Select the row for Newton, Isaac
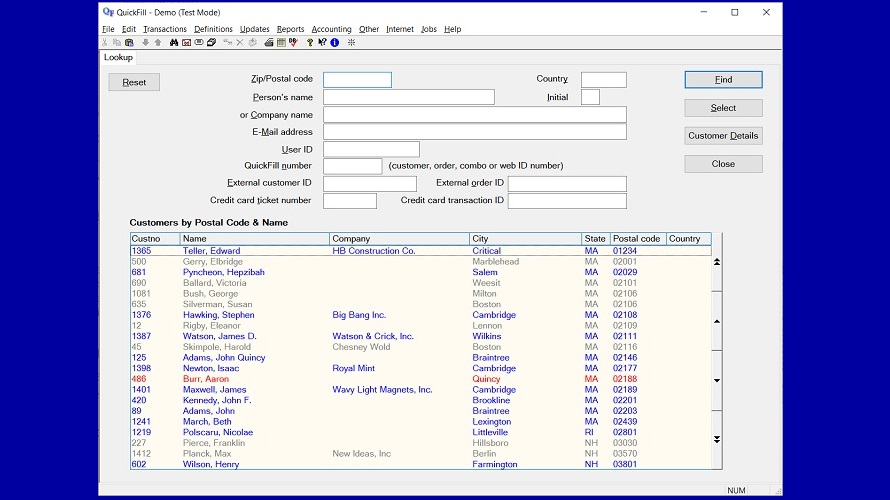 point(421,368)
